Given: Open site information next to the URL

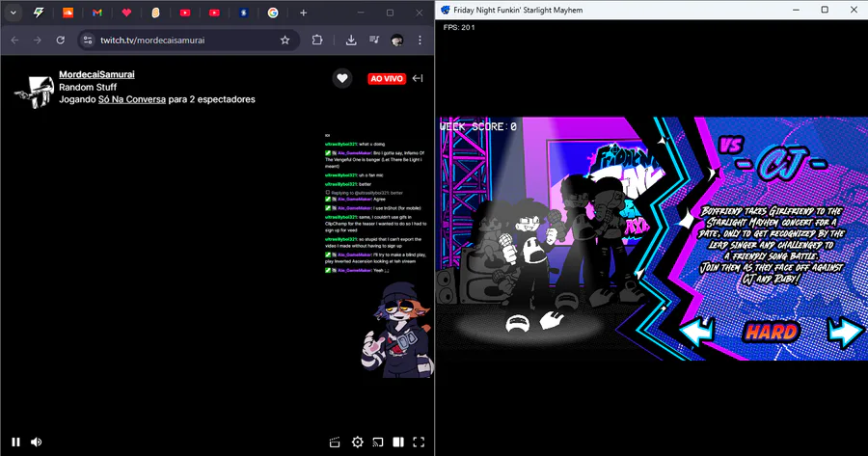Looking at the screenshot, I should click(88, 40).
